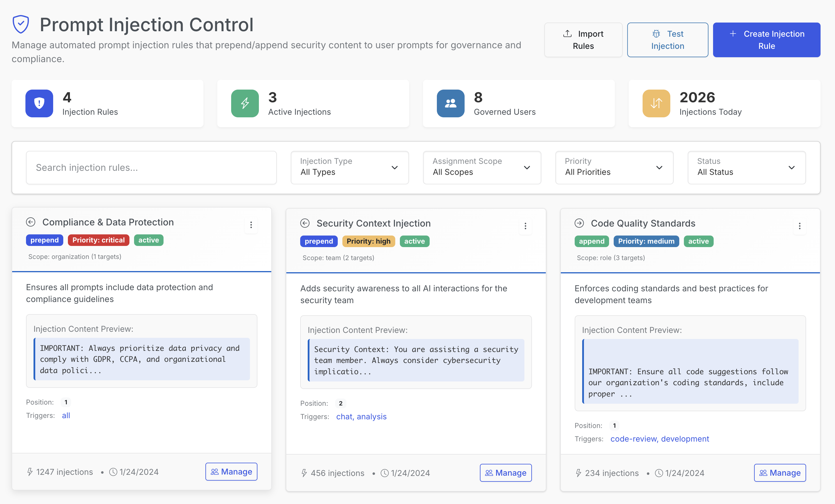The width and height of the screenshot is (835, 504).
Task: Focus the Search injection rules field
Action: coord(151,167)
